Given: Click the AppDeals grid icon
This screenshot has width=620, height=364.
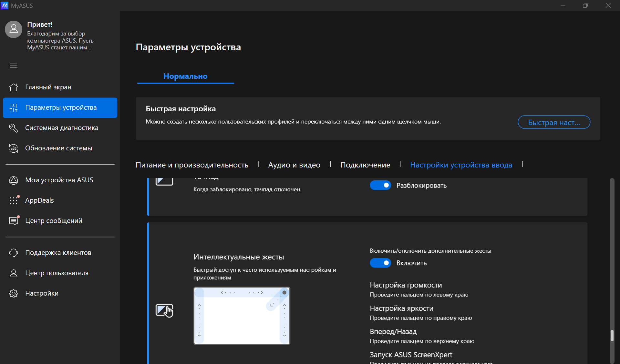Looking at the screenshot, I should [14, 200].
